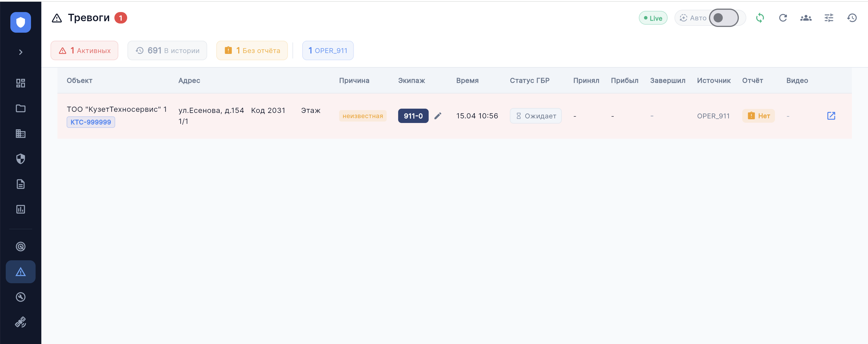Open alarm details via external-link icon
The height and width of the screenshot is (344, 868).
(x=831, y=116)
